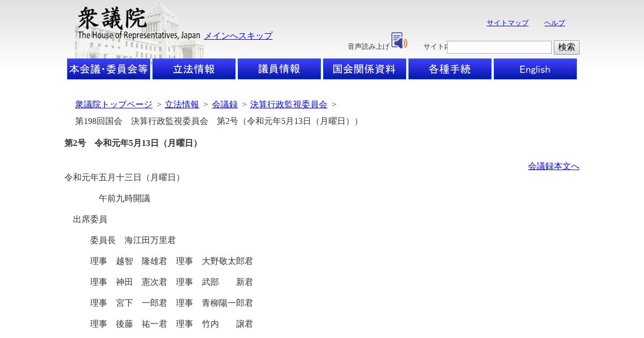Click the name 宮下 一郎君
The image size is (644, 338).
[x=142, y=303]
